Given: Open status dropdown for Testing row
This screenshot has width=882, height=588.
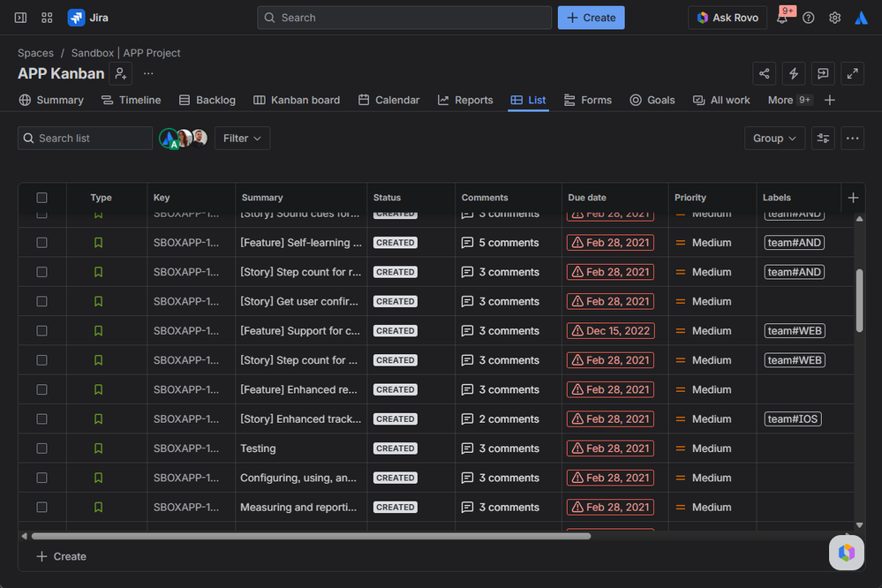Looking at the screenshot, I should click(x=396, y=449).
